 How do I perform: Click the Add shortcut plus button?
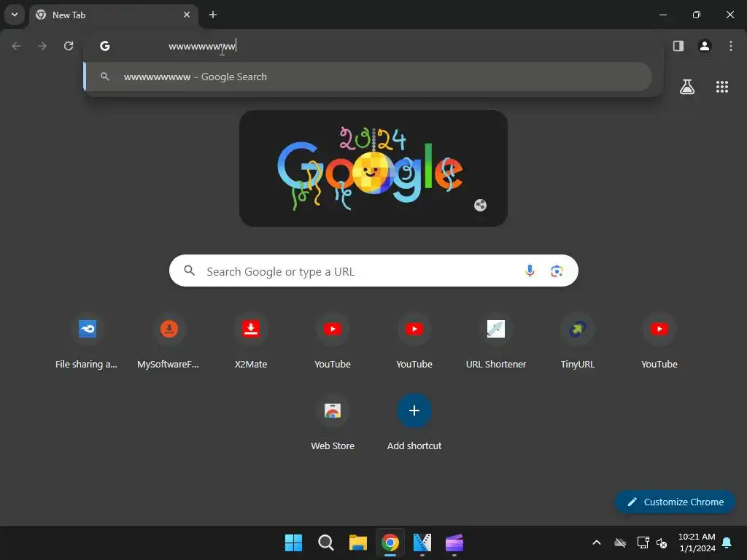[414, 411]
